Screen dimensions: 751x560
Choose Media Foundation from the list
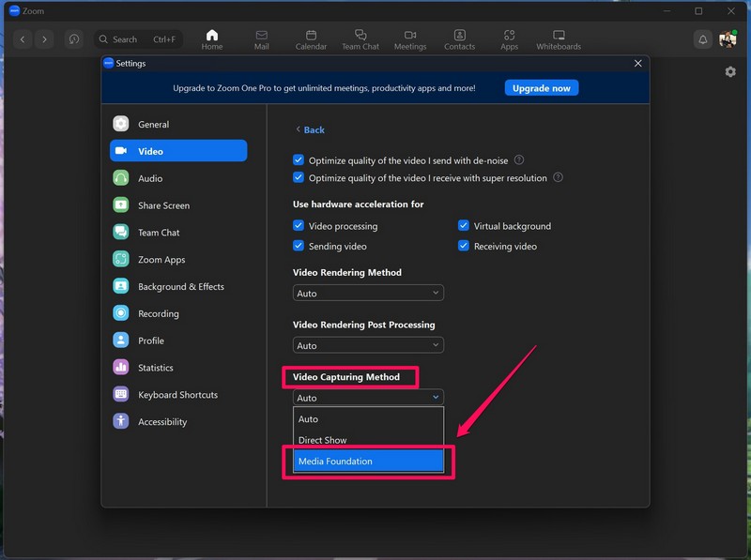click(x=368, y=462)
